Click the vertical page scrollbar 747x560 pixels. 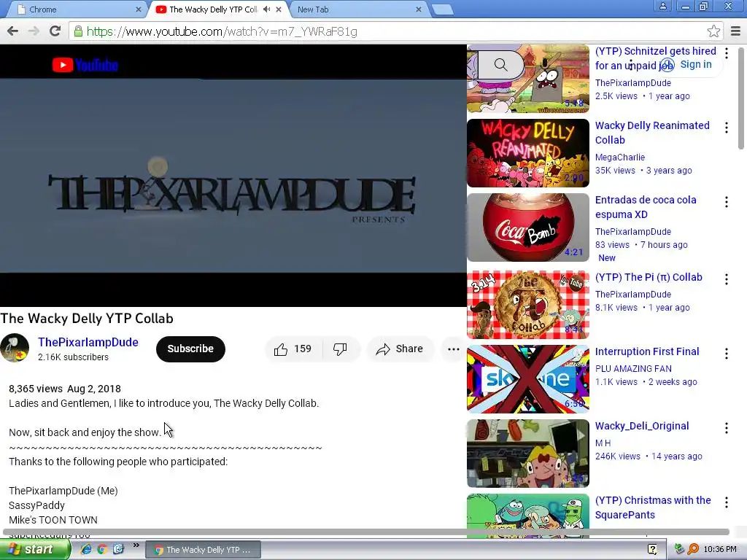coord(741,98)
